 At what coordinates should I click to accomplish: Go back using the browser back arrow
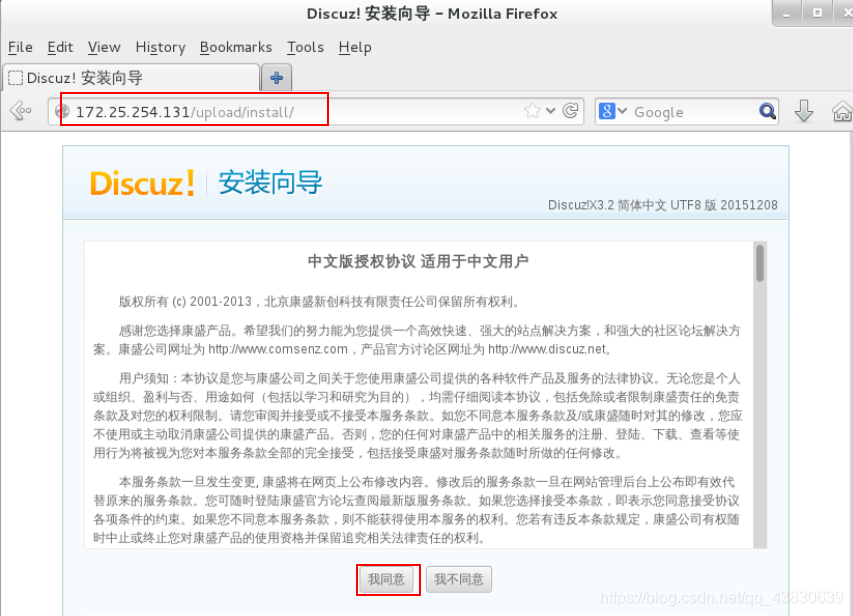click(x=20, y=111)
